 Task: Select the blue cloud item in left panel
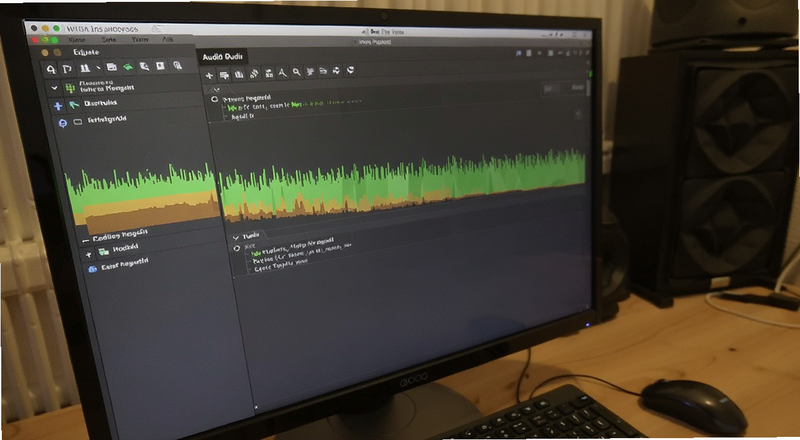pyautogui.click(x=92, y=269)
